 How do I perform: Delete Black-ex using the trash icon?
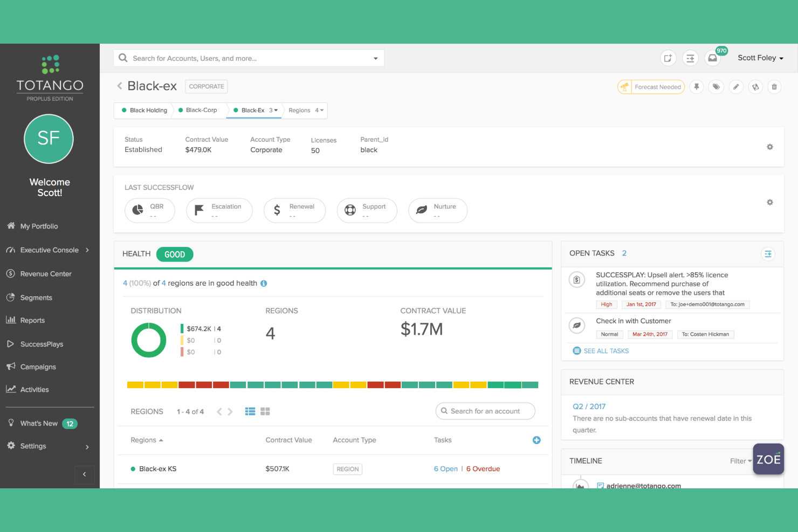click(774, 87)
